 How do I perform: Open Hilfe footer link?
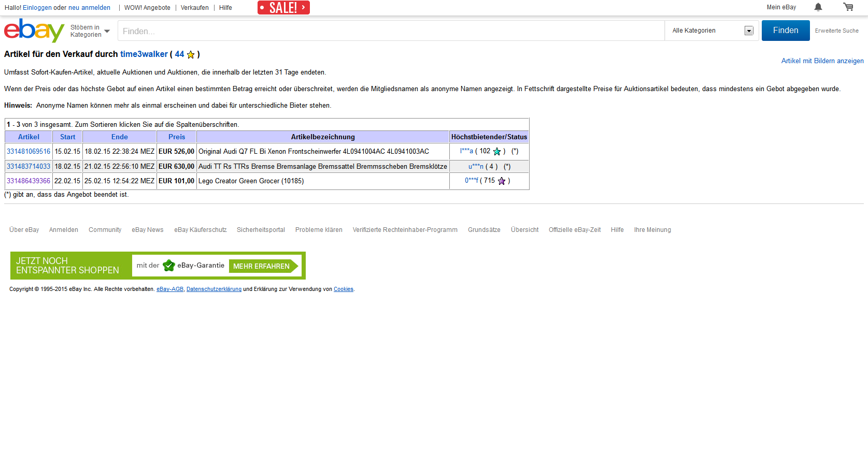617,230
